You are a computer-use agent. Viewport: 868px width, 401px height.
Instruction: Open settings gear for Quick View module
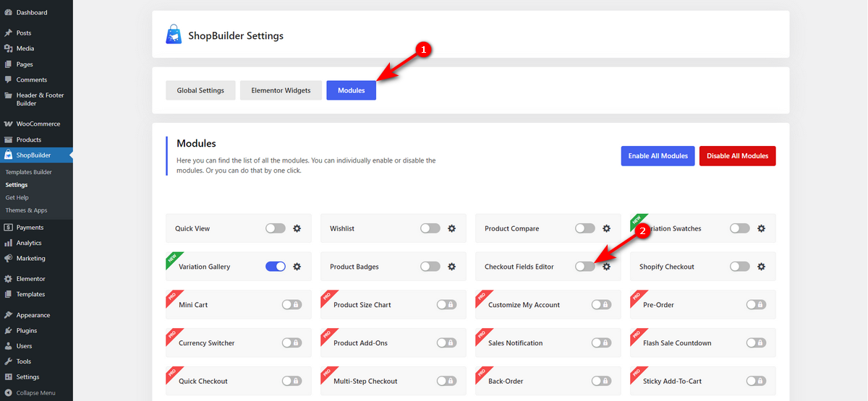(297, 228)
